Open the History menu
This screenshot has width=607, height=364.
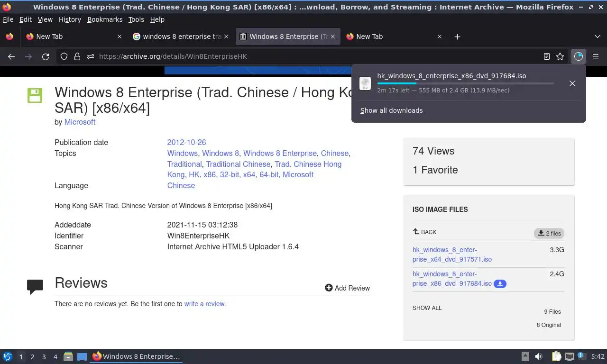point(70,19)
